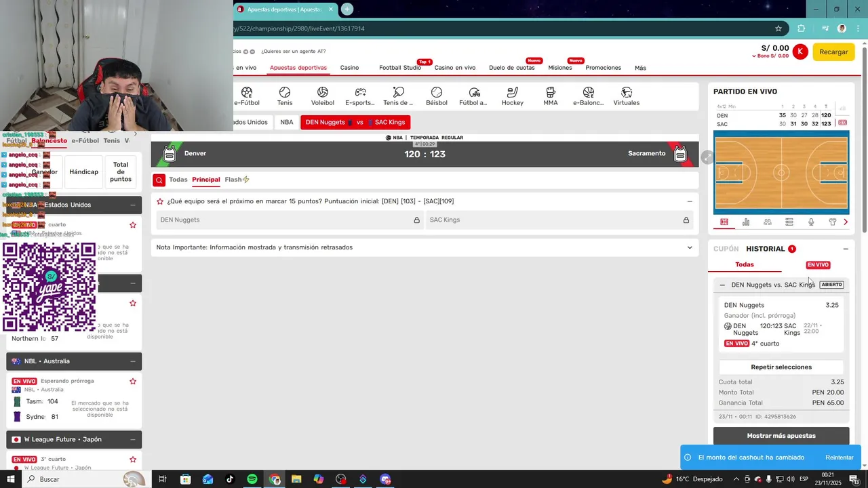The height and width of the screenshot is (488, 868).
Task: Click Mostrar más apuestas
Action: pos(781,436)
